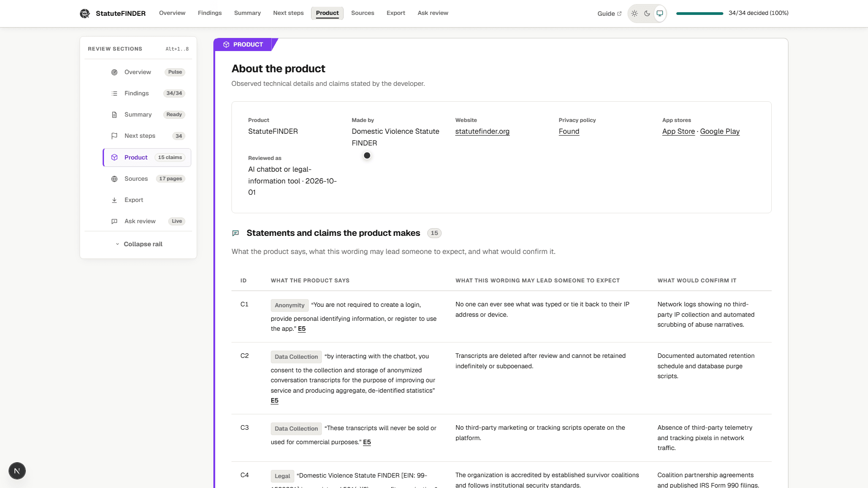Click the Export download icon in sidebar
This screenshot has width=868, height=488.
point(114,200)
